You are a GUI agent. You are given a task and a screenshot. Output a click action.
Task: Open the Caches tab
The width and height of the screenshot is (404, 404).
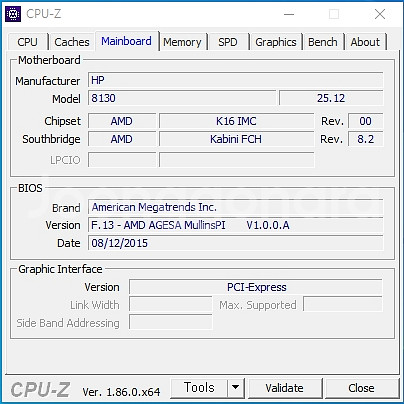click(x=72, y=42)
